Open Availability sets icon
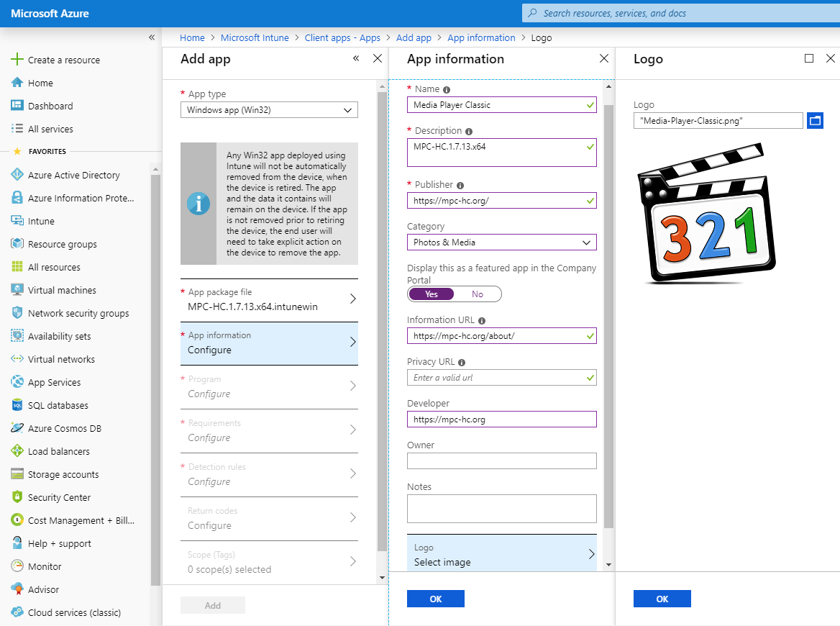Viewport: 840px width, 626px height. (17, 336)
